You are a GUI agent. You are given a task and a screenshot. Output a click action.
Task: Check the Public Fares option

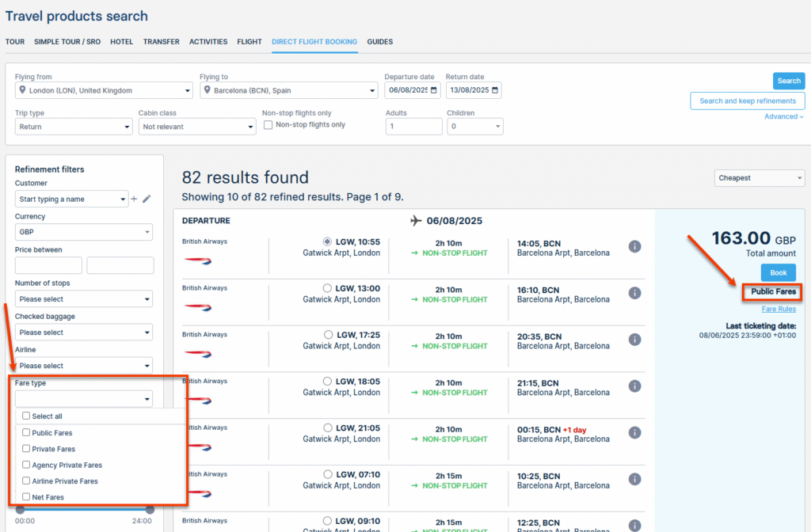point(26,433)
